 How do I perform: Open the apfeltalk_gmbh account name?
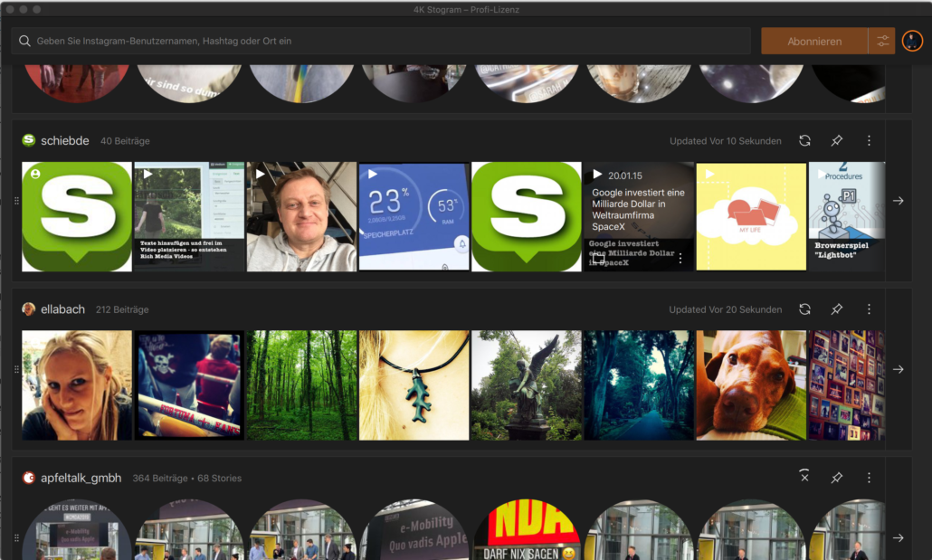point(81,478)
